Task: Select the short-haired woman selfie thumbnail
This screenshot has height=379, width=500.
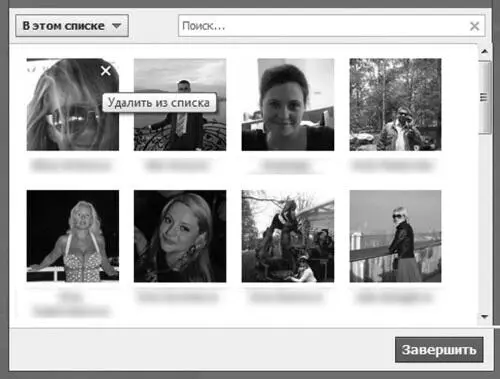Action: tap(288, 105)
